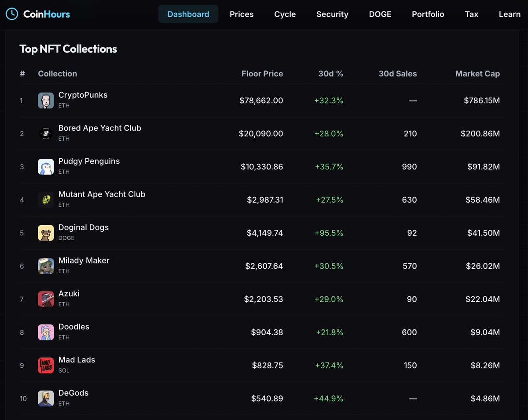Click the Milady Maker avatar icon

click(46, 266)
